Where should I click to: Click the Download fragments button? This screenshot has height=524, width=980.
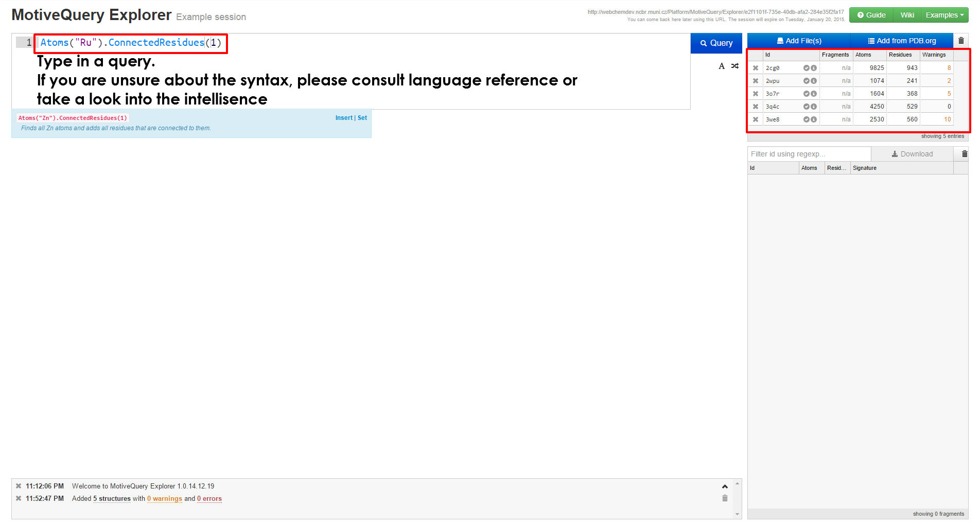[912, 154]
